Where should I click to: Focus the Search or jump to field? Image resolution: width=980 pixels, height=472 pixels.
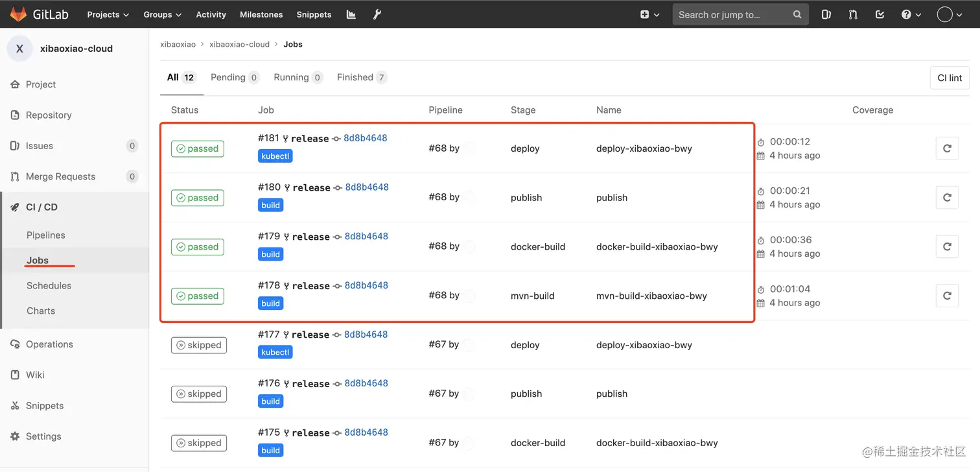point(740,14)
